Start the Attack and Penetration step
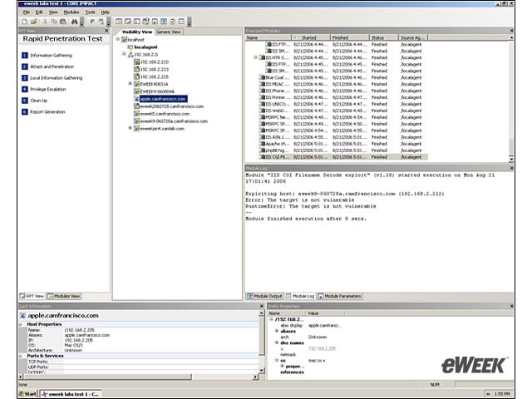532x399 pixels. click(x=52, y=66)
